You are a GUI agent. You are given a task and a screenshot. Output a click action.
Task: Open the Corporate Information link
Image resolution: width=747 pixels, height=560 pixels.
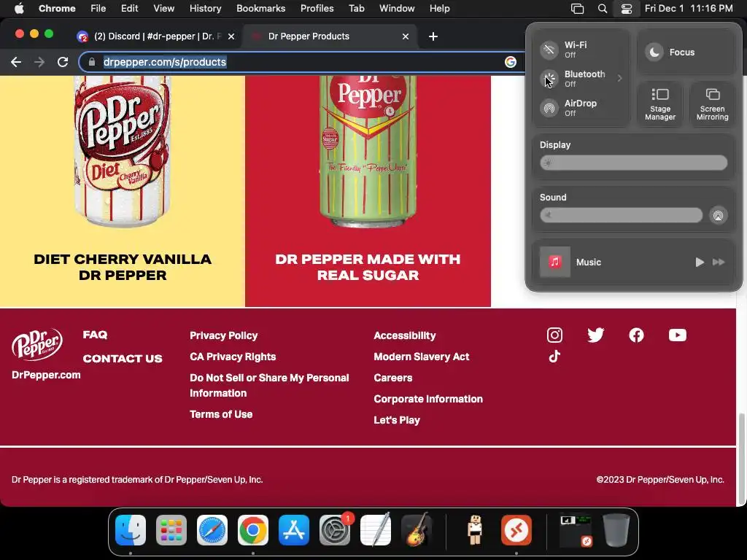(428, 399)
